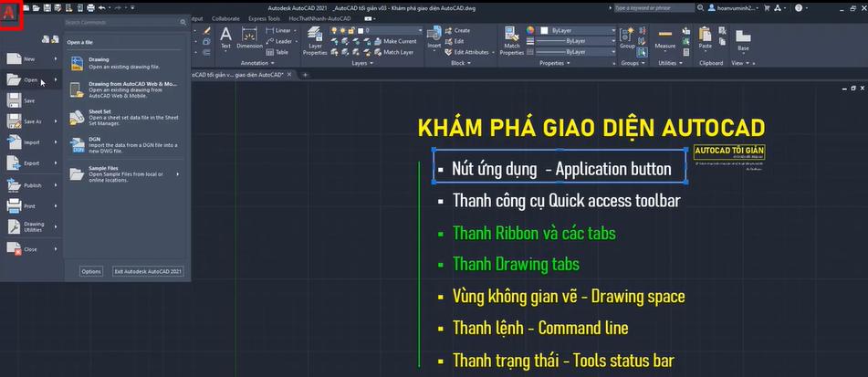The width and height of the screenshot is (868, 377).
Task: Open Drawing Utilities submenu
Action: click(x=32, y=227)
